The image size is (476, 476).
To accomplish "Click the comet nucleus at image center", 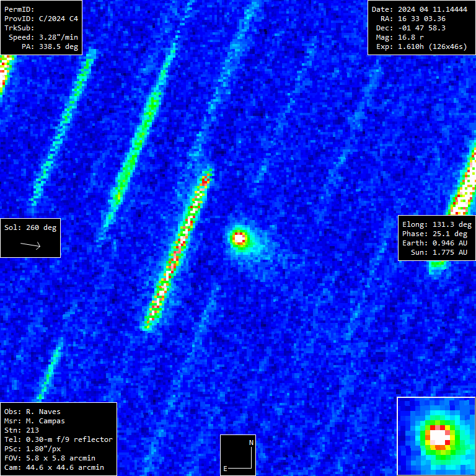I will (x=239, y=238).
